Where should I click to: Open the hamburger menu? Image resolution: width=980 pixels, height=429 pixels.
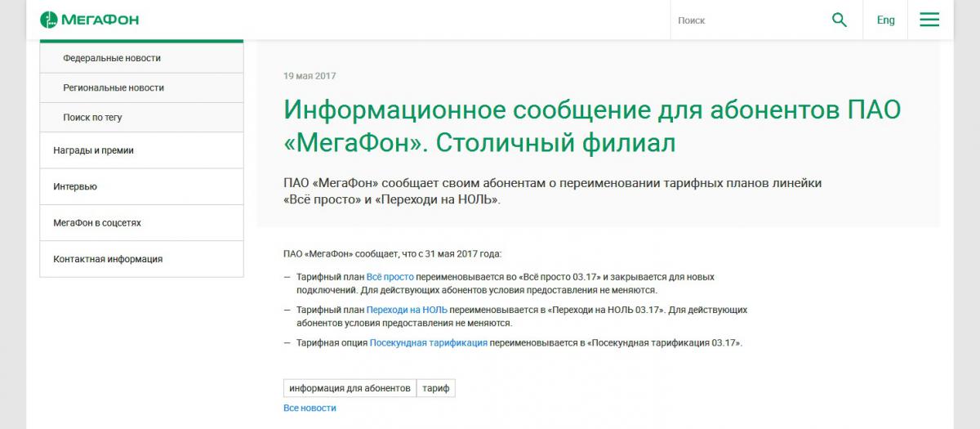[x=929, y=20]
